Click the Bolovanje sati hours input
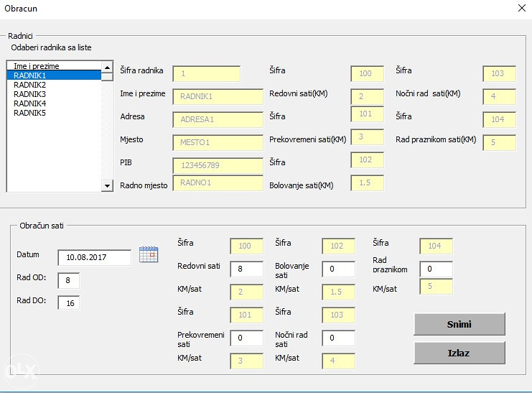The image size is (532, 393). pos(338,269)
